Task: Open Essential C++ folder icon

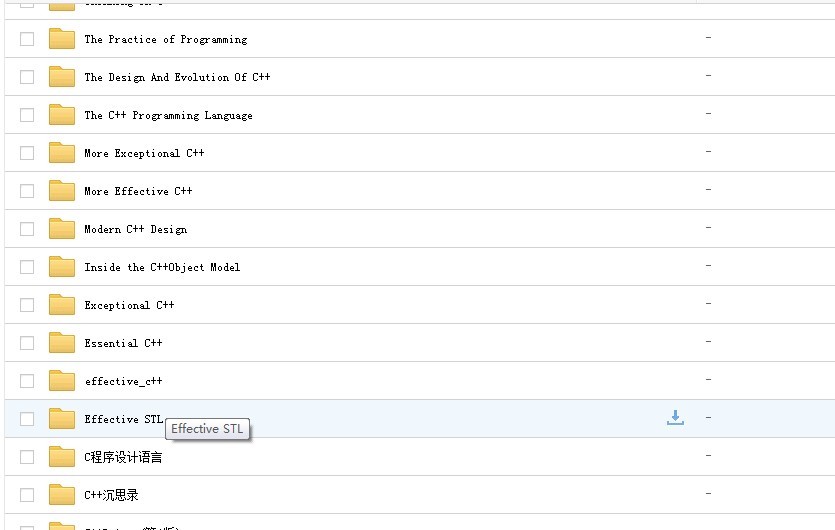Action: pyautogui.click(x=62, y=343)
